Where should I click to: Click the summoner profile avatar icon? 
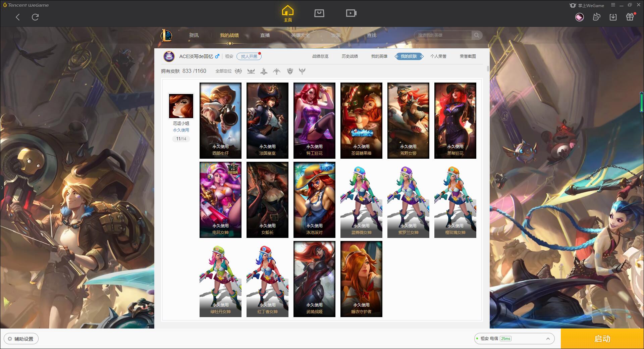coord(169,56)
